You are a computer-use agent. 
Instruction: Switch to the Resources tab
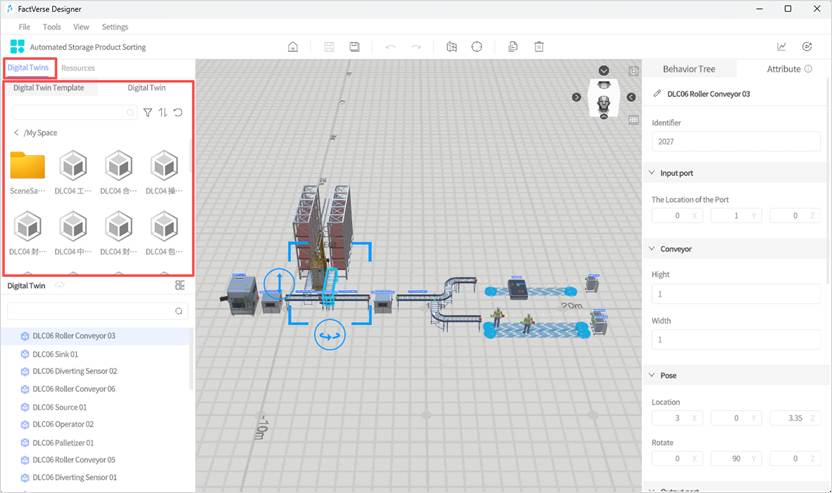[78, 68]
